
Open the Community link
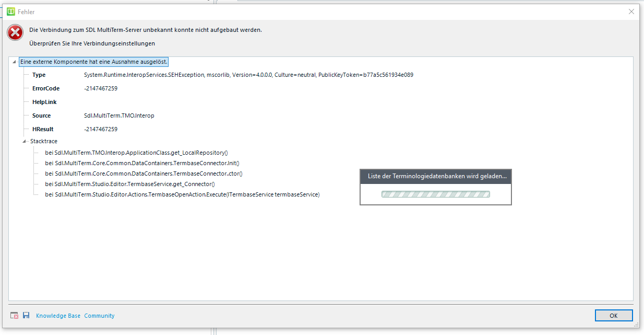pyautogui.click(x=99, y=316)
